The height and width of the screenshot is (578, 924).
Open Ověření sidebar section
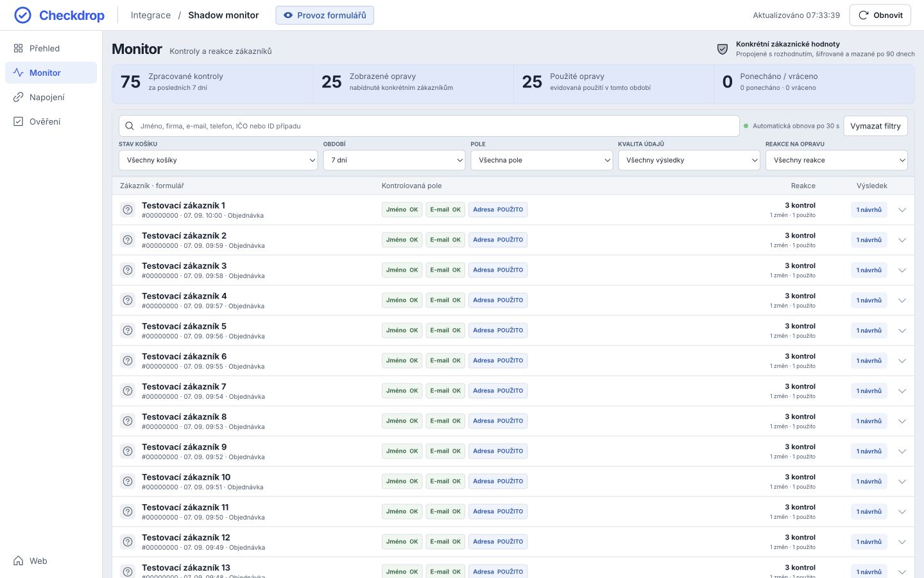[51, 121]
